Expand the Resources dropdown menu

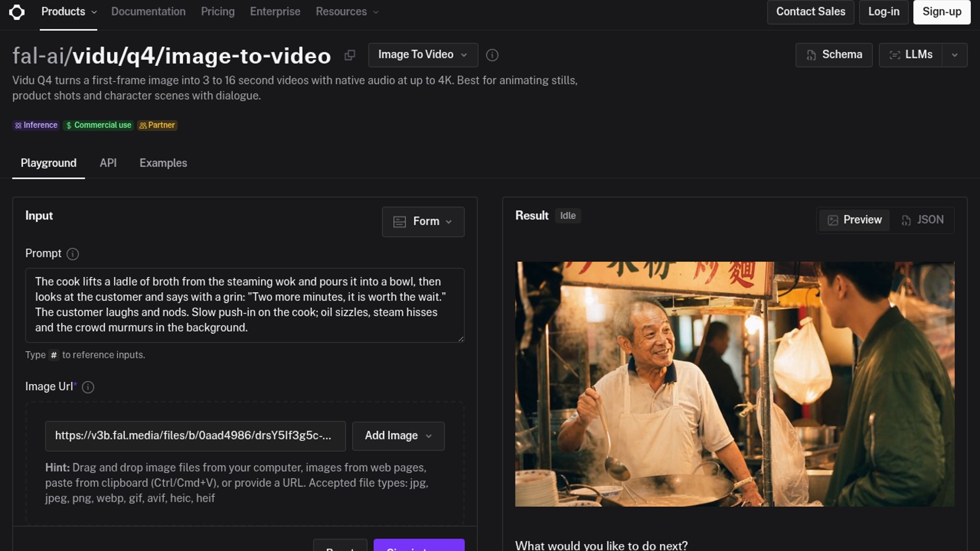(347, 12)
